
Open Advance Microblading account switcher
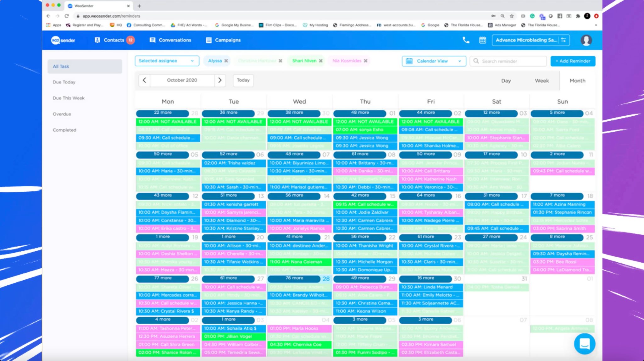pos(530,40)
